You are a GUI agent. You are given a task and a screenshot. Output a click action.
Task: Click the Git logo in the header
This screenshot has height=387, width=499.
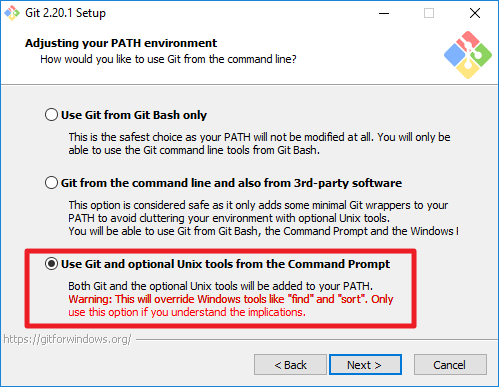[468, 55]
